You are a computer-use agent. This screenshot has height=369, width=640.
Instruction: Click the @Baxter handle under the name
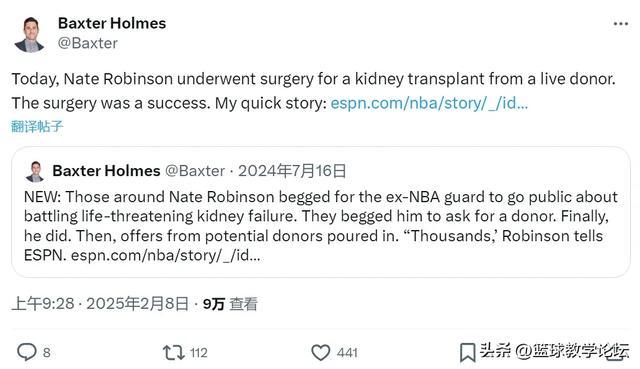pos(88,43)
